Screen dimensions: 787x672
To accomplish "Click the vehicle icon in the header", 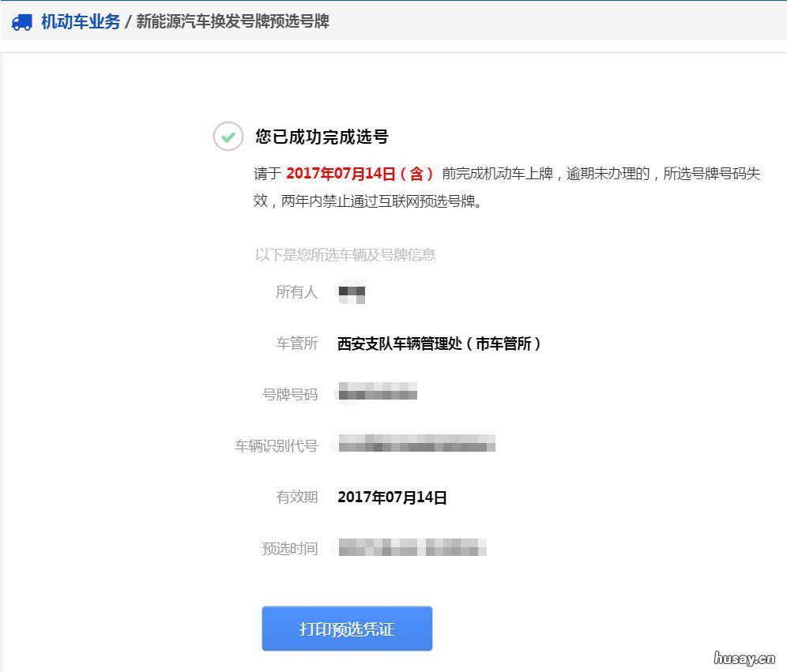I will (22, 23).
